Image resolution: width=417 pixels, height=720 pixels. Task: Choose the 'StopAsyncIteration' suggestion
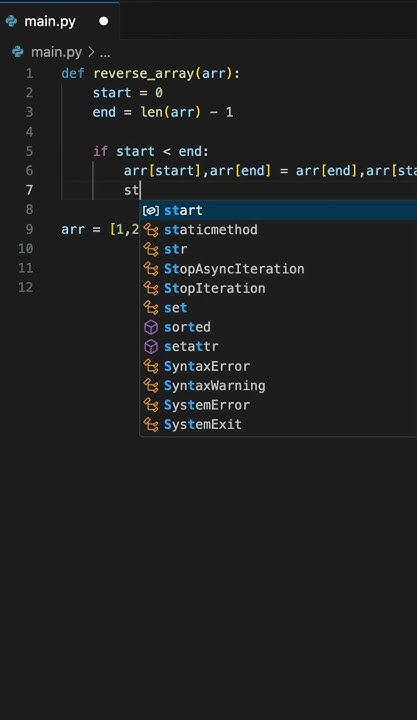[x=278, y=269]
